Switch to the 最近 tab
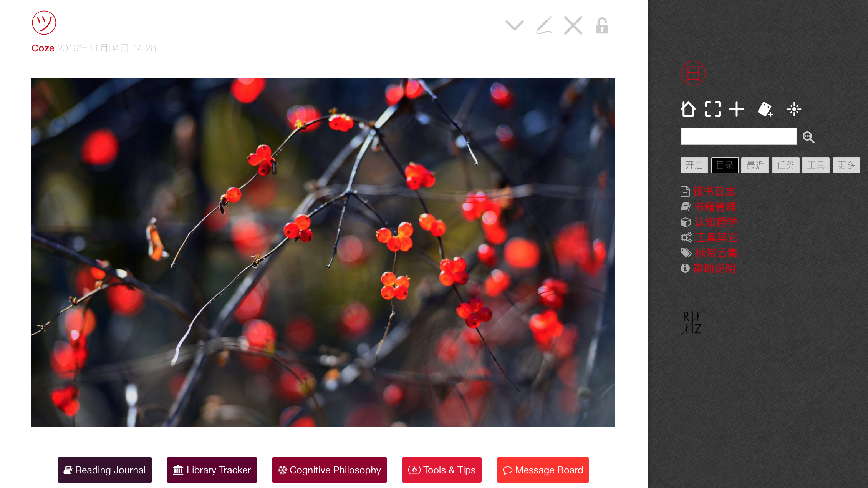Screen dimensions: 868x488 [755, 165]
